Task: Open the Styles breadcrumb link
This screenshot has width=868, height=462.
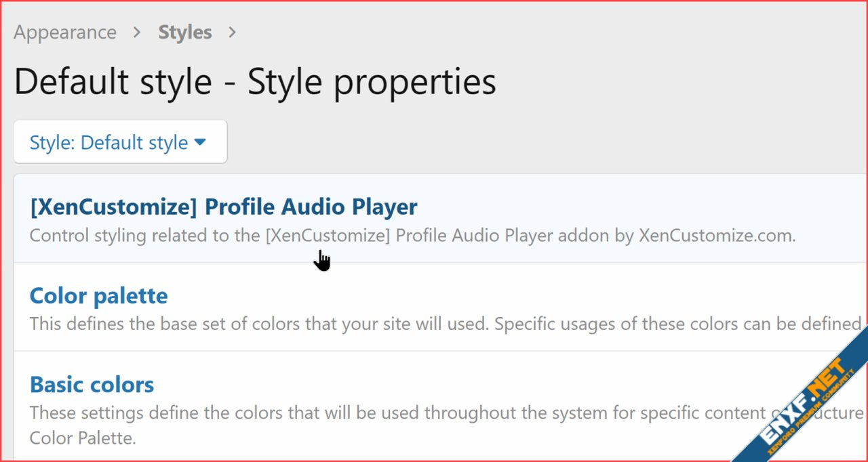Action: (185, 33)
